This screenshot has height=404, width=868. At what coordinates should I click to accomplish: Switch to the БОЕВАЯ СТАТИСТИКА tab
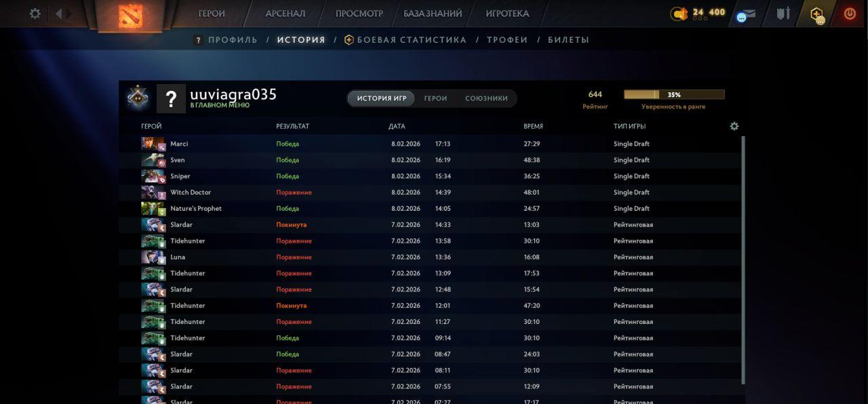pos(412,40)
